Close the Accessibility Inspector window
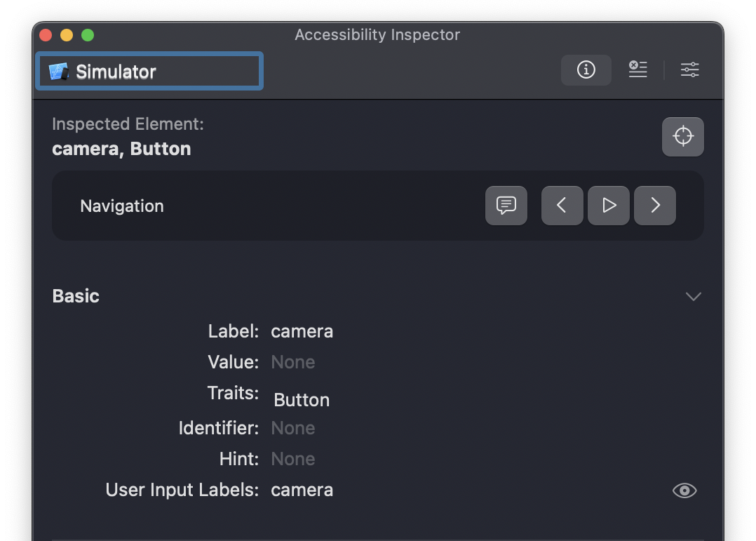Image resolution: width=756 pixels, height=541 pixels. (46, 35)
